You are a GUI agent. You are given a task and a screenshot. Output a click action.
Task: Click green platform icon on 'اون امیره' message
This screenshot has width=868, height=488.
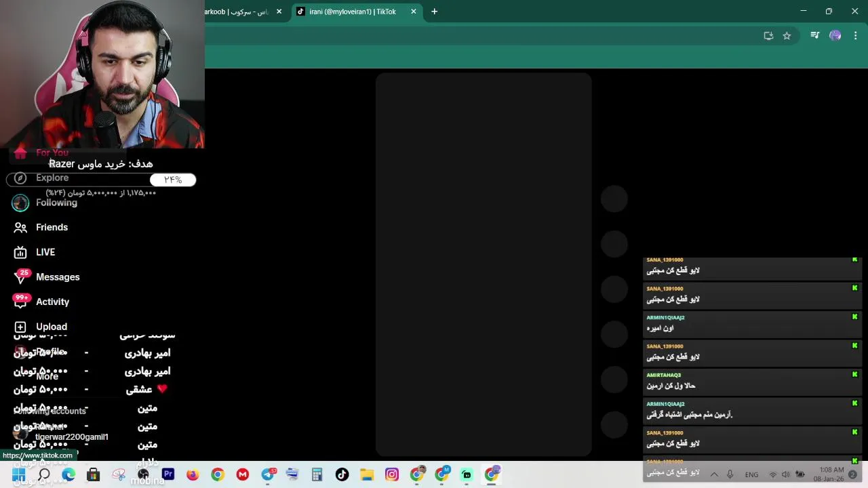pyautogui.click(x=854, y=317)
